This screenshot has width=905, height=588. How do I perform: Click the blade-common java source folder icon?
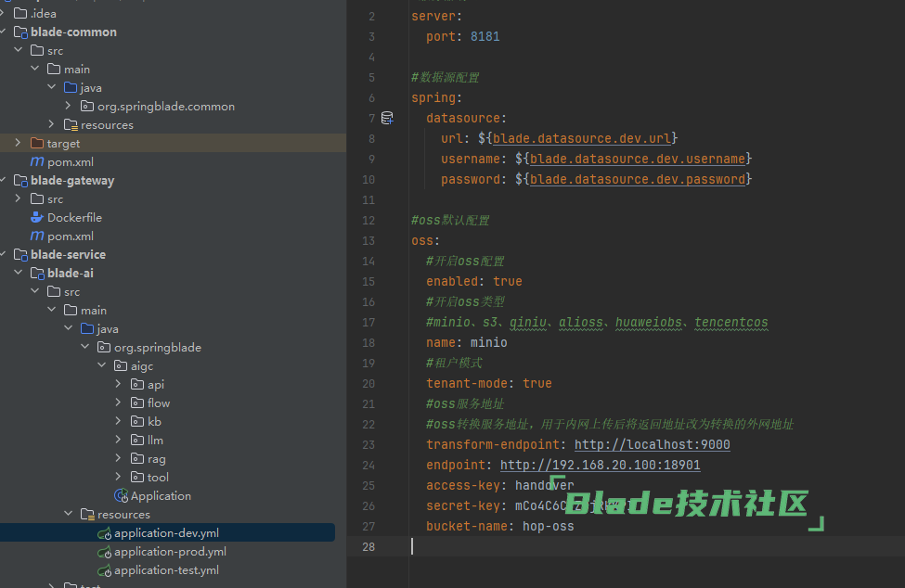coord(71,87)
